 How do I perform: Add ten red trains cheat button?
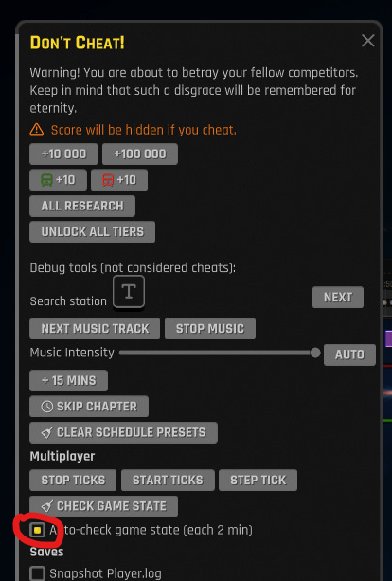(119, 180)
